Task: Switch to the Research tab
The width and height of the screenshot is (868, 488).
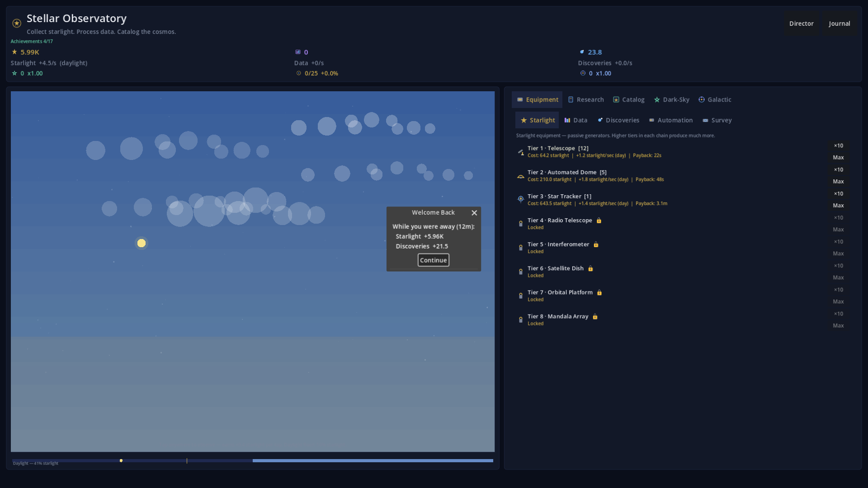Action: click(x=586, y=99)
